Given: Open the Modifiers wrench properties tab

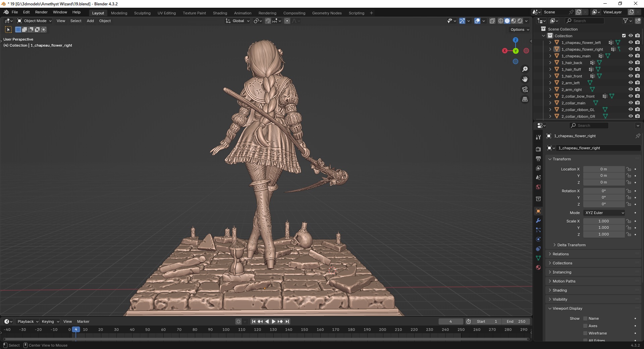Looking at the screenshot, I should point(538,220).
